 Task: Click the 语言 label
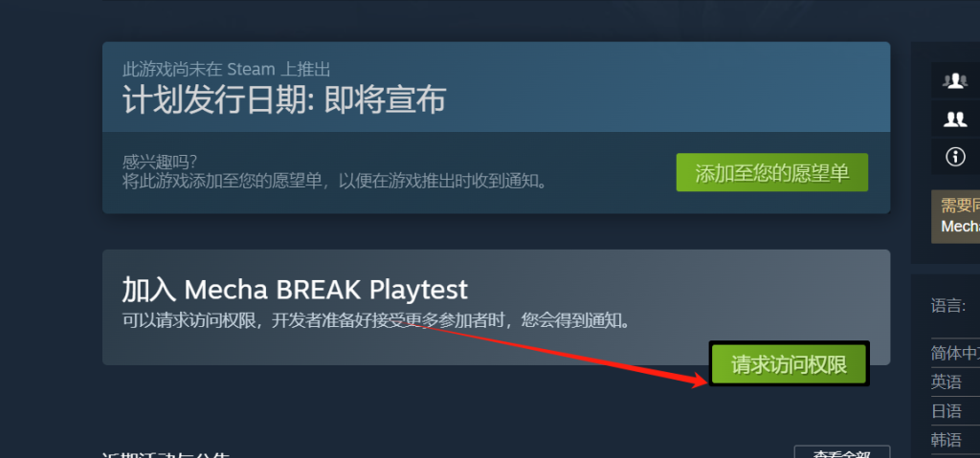point(948,306)
